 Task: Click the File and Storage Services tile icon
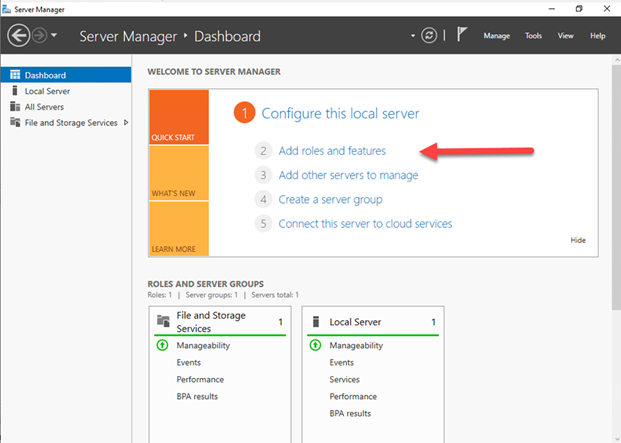[163, 320]
